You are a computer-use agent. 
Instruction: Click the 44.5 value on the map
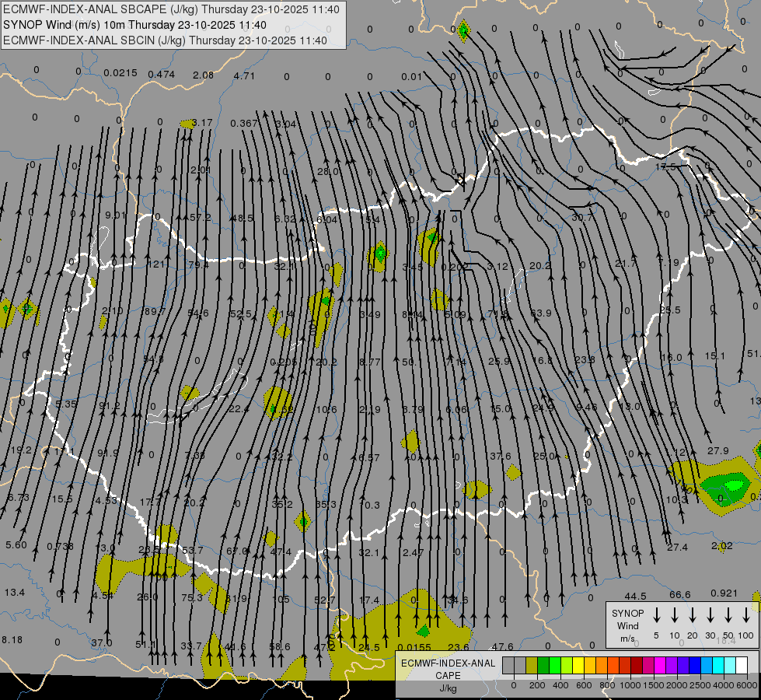click(635, 596)
